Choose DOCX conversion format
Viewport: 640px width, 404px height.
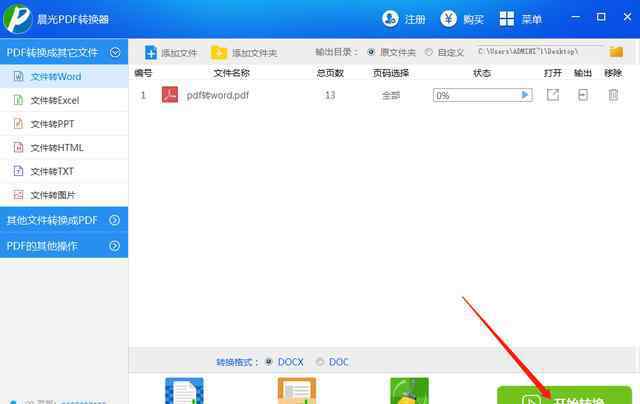pos(269,362)
